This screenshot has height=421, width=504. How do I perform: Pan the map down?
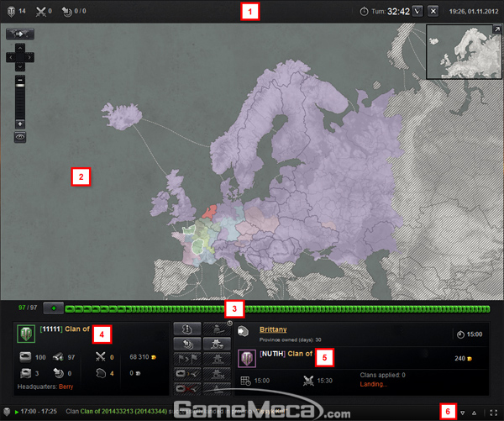click(20, 66)
